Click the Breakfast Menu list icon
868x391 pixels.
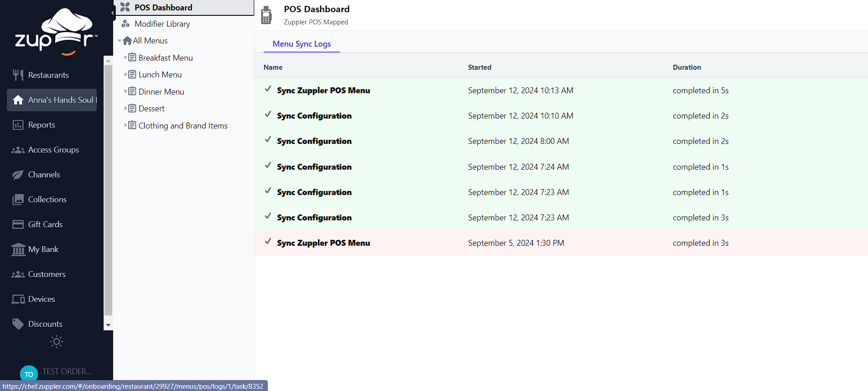[x=132, y=57]
